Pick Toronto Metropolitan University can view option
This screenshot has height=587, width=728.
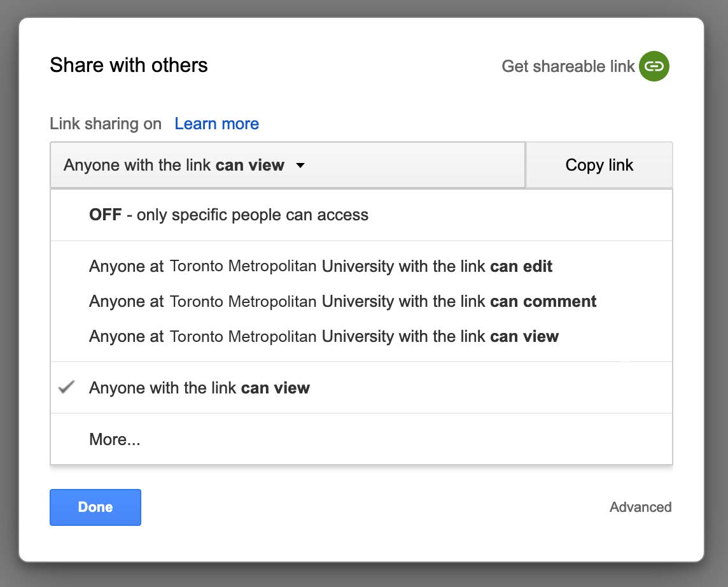pyautogui.click(x=323, y=336)
